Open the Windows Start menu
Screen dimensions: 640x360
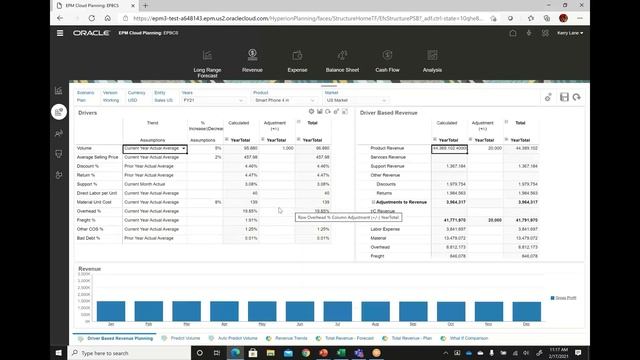[59, 353]
